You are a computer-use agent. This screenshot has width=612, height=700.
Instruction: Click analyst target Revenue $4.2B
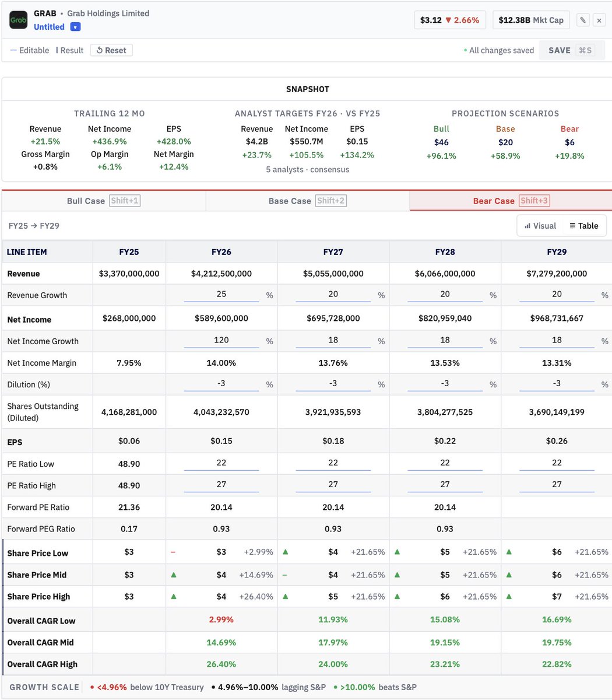256,142
